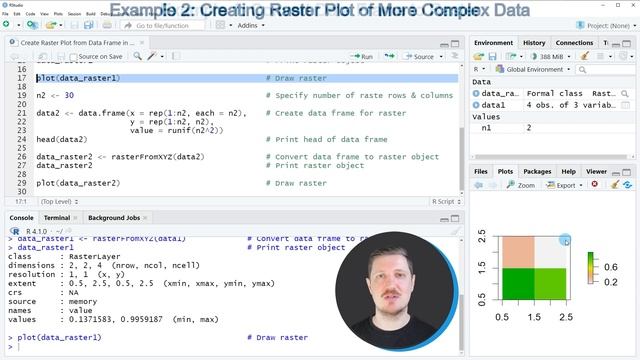Open the (Top Level) scope selector
The height and width of the screenshot is (360, 640).
(x=59, y=202)
